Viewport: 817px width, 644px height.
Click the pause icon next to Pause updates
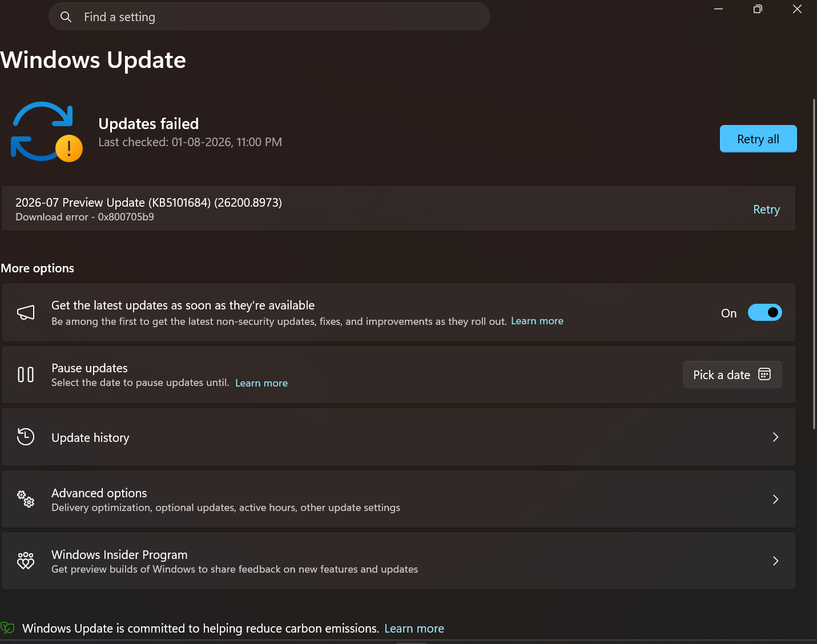coord(26,375)
